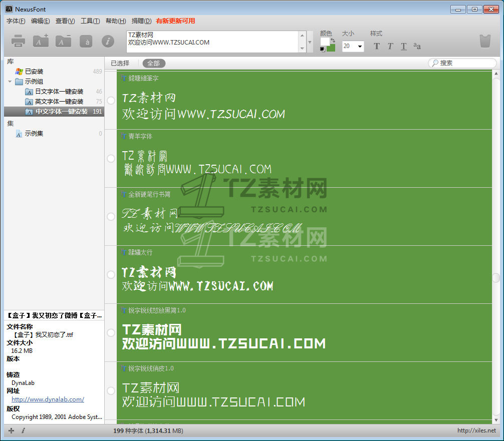Click the font list scroll down arrow
Viewport: 504px width, 441px height.
(x=496, y=420)
